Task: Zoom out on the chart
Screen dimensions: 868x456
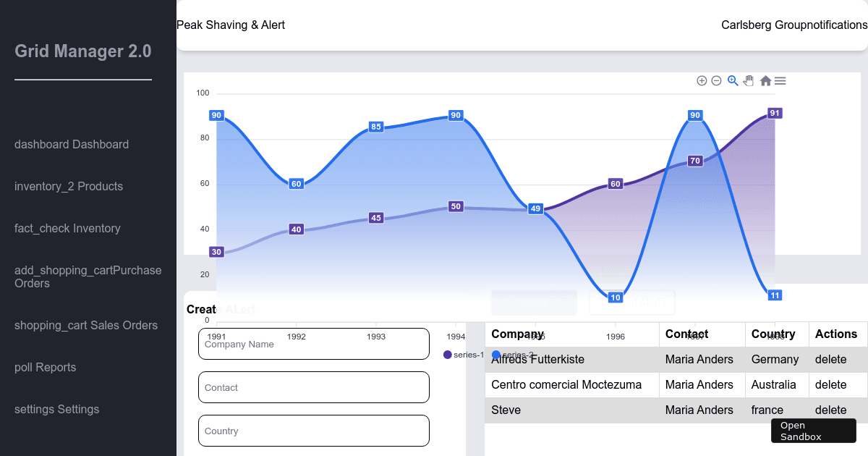Action: point(716,80)
